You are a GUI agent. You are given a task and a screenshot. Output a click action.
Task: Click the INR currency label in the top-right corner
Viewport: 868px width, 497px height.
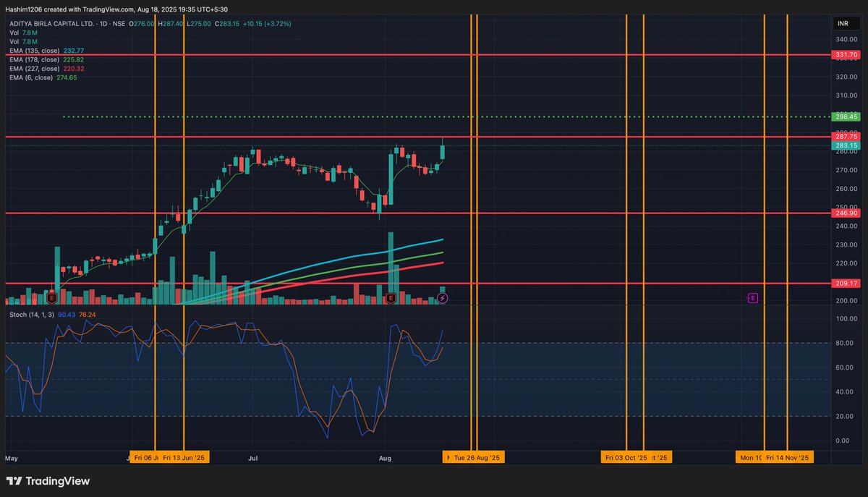pos(842,22)
